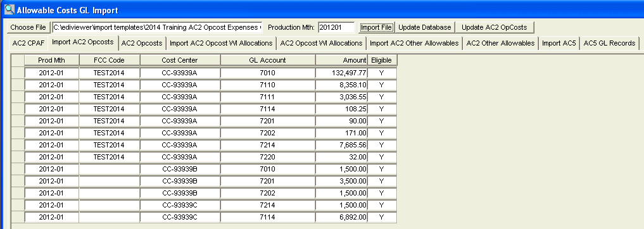Open the Import AC2 Other Allowables tab
This screenshot has width=644, height=229.
(414, 43)
